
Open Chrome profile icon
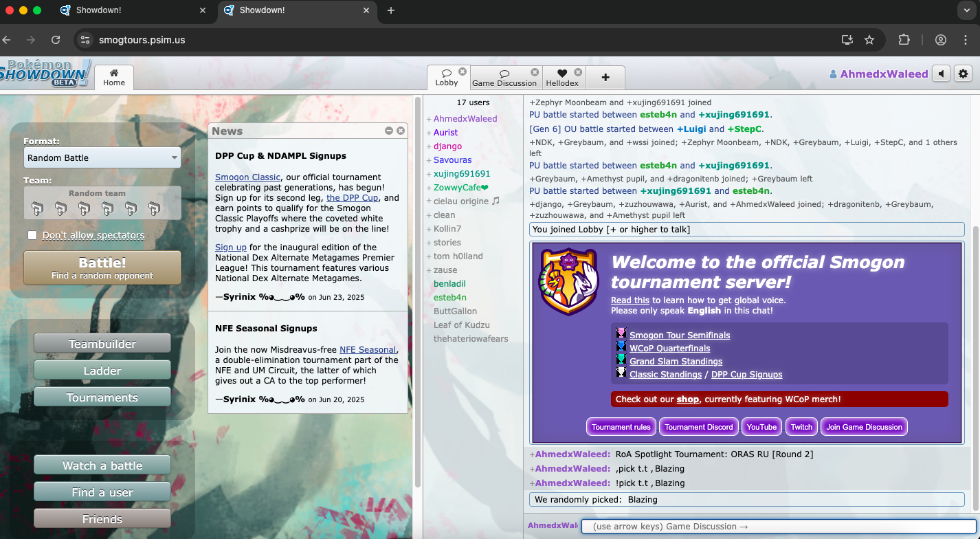click(941, 40)
